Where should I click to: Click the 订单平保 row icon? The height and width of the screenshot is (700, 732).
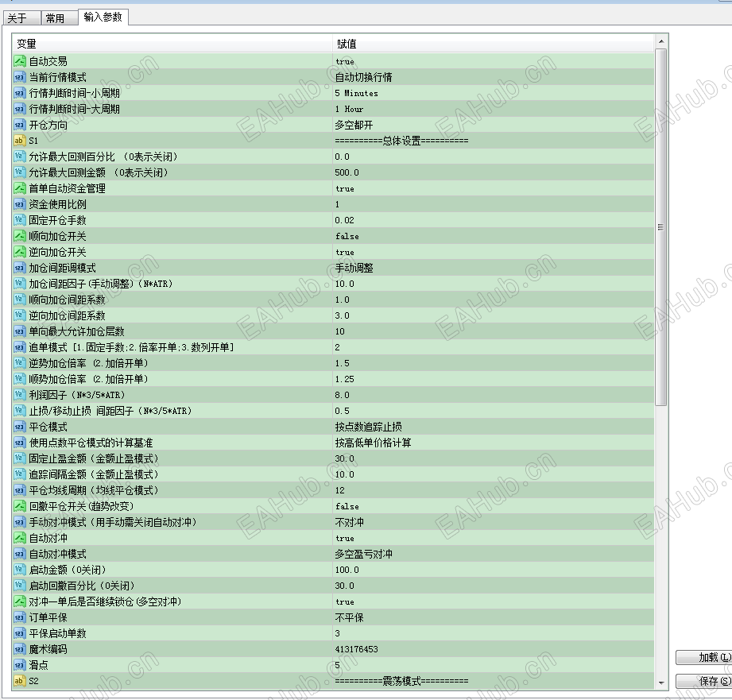pyautogui.click(x=19, y=617)
